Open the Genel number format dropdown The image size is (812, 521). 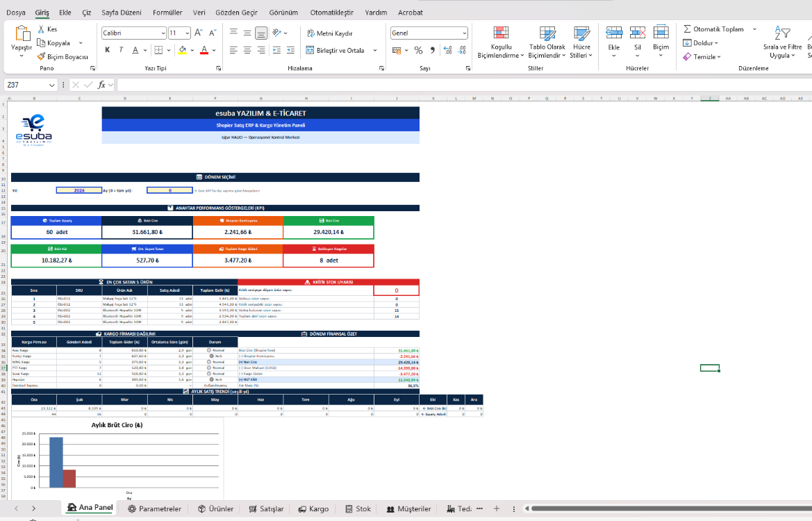point(464,33)
